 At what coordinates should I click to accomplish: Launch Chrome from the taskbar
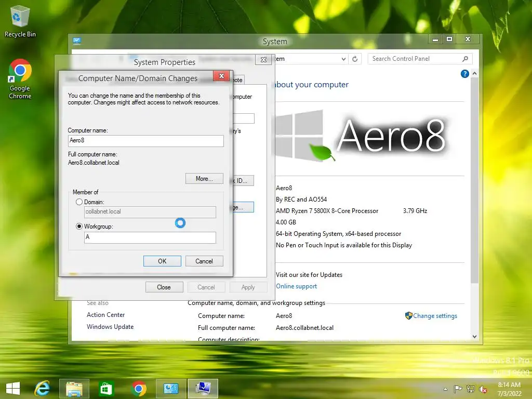pyautogui.click(x=138, y=389)
